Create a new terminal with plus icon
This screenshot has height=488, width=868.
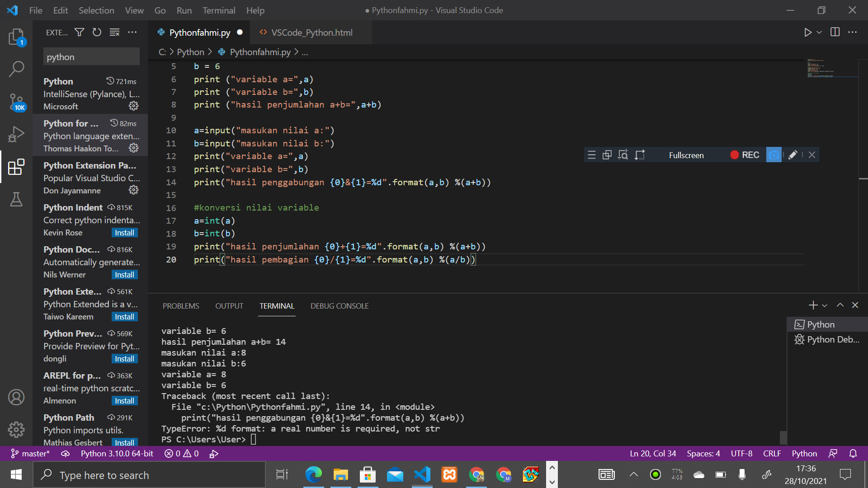click(x=813, y=305)
